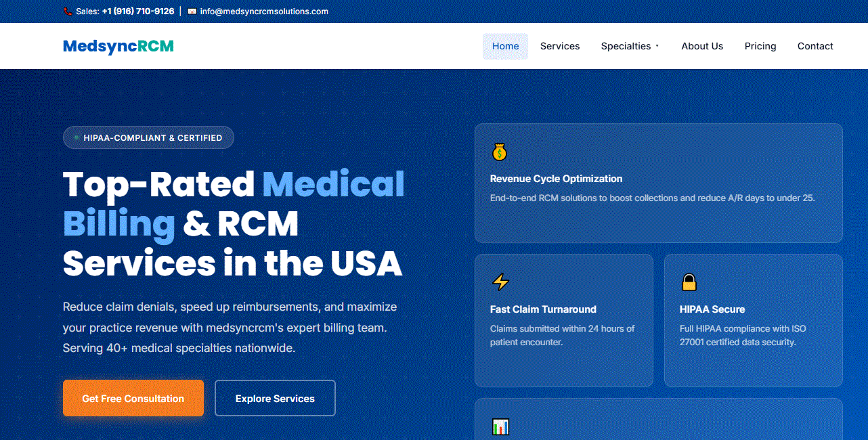The height and width of the screenshot is (440, 868).
Task: Click 'Full HIPAA compliance with ISO' description
Action: click(x=743, y=335)
